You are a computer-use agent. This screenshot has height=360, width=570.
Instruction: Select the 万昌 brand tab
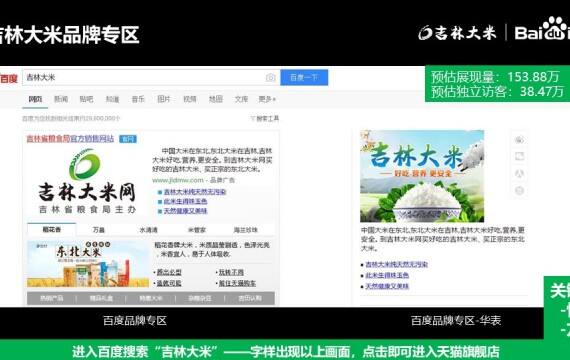(99, 230)
